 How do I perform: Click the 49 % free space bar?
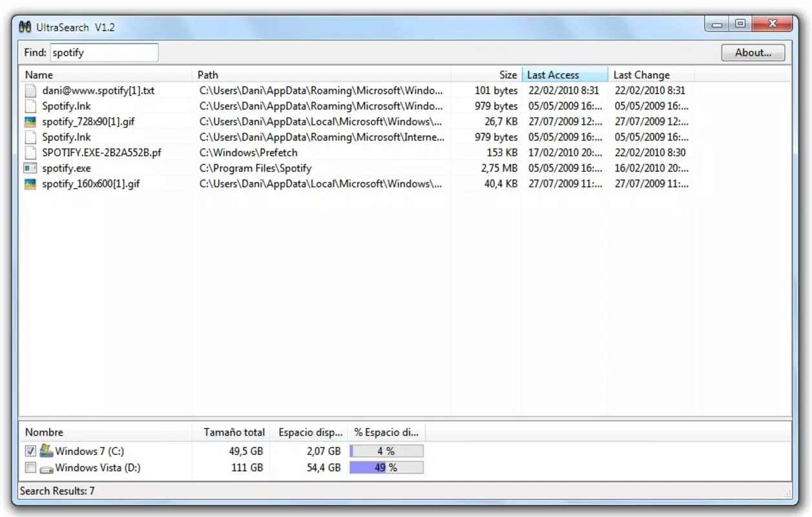click(386, 467)
